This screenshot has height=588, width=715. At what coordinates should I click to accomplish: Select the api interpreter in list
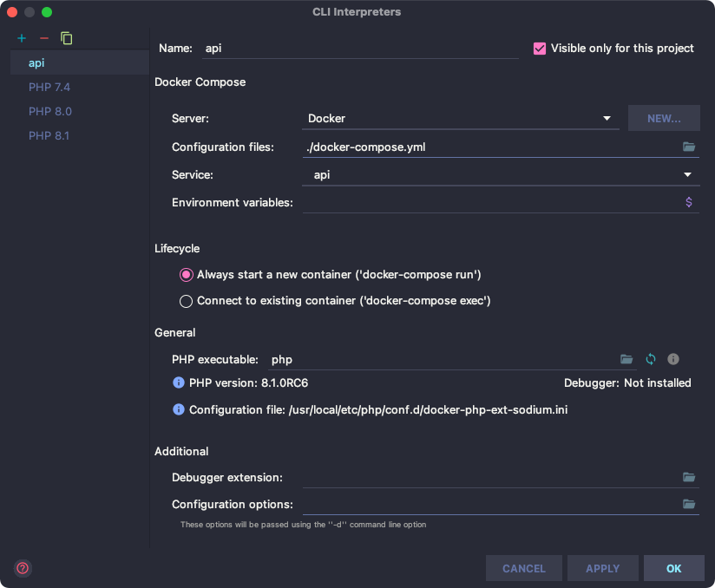80,63
